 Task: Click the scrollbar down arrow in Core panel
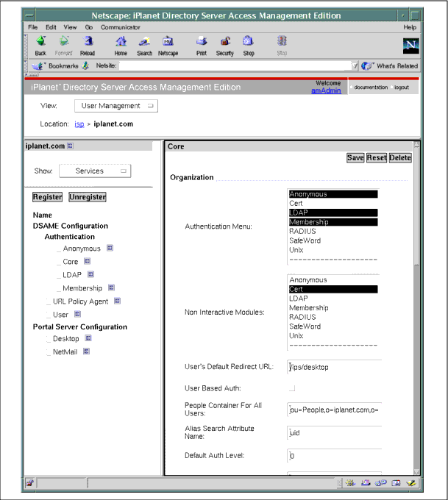coord(416,471)
